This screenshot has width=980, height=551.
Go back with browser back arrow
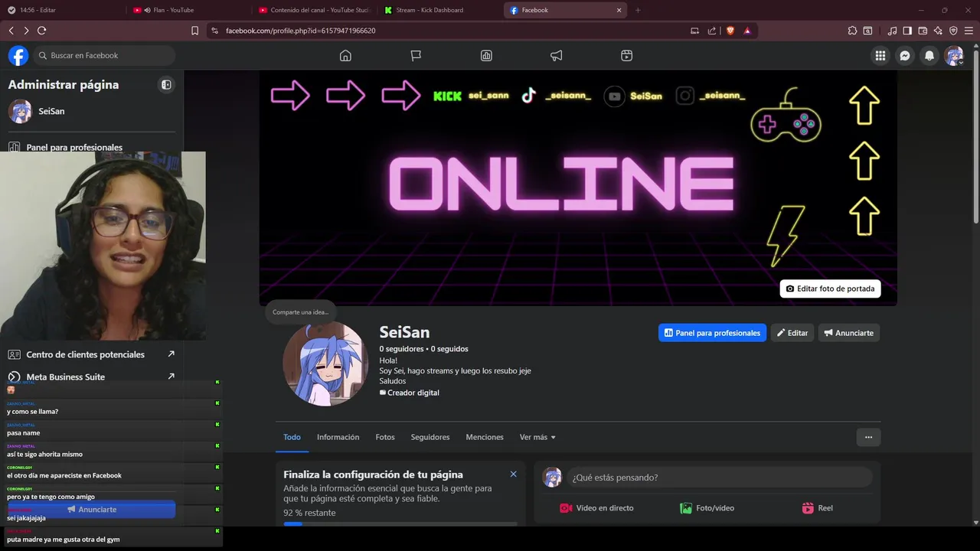[x=11, y=31]
